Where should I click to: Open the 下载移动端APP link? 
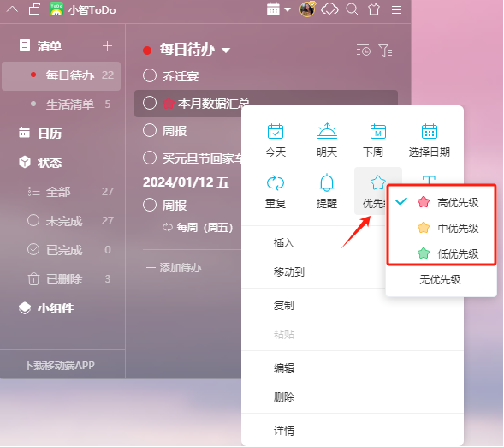point(59,365)
